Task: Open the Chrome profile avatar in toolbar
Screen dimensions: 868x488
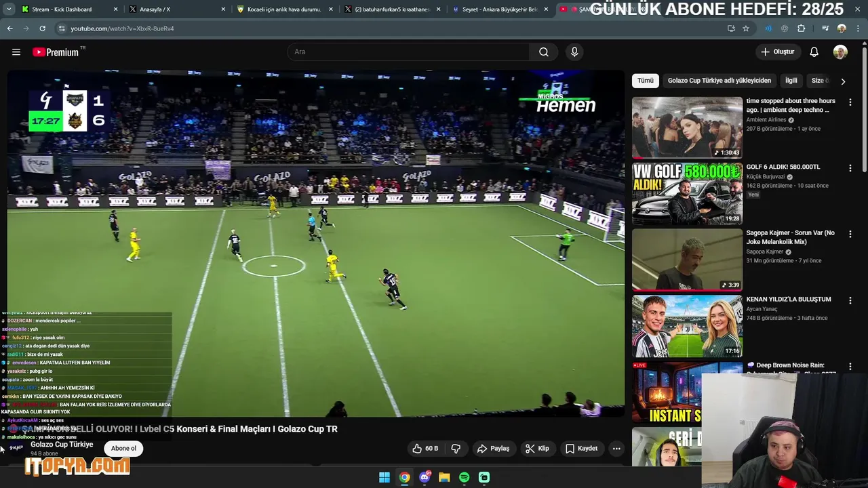Action: (x=842, y=28)
